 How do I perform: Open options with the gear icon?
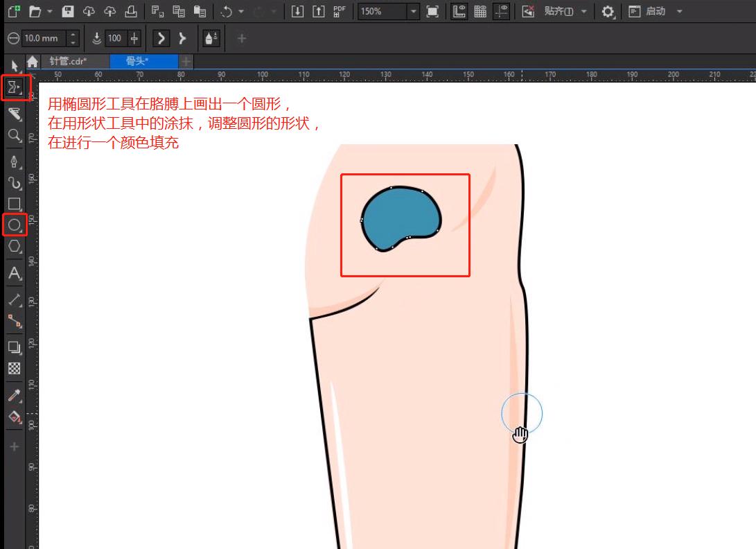click(x=608, y=12)
